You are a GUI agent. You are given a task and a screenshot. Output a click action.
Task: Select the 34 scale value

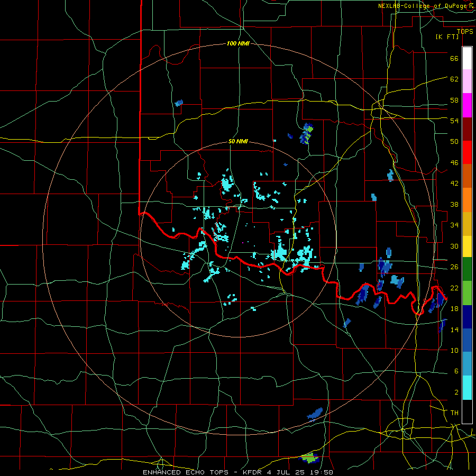click(454, 225)
